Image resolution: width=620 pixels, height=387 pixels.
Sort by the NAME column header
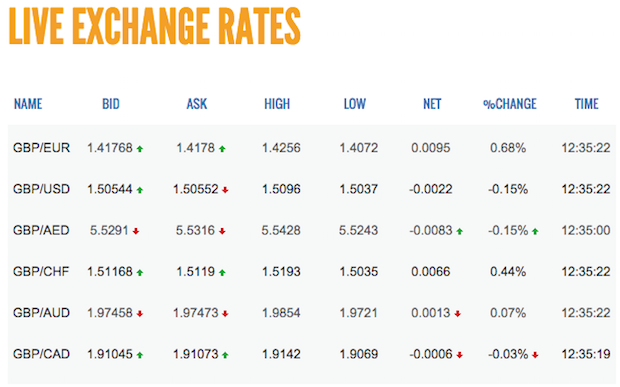tap(28, 104)
